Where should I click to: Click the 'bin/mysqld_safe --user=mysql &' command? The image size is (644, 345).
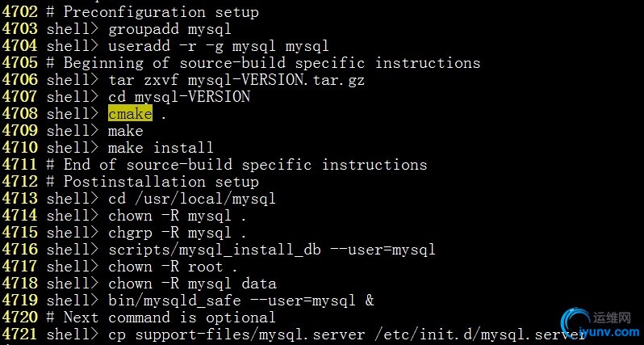[x=240, y=301]
